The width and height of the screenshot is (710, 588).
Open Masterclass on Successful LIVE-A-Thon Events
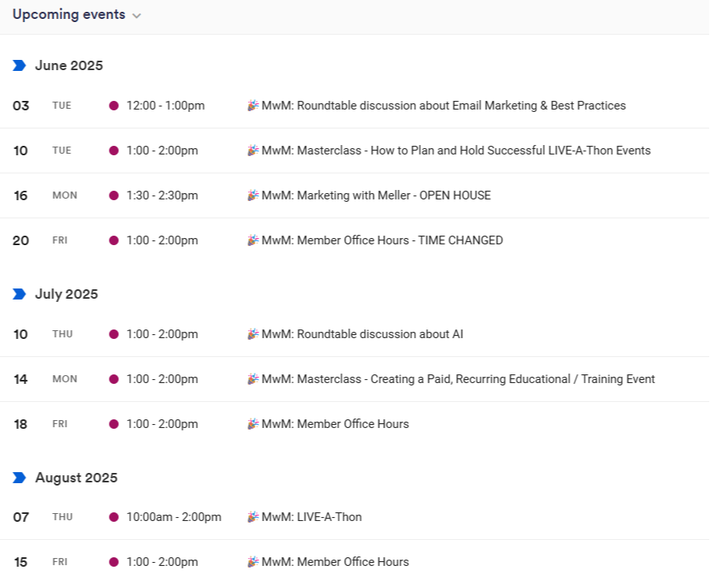tap(456, 151)
